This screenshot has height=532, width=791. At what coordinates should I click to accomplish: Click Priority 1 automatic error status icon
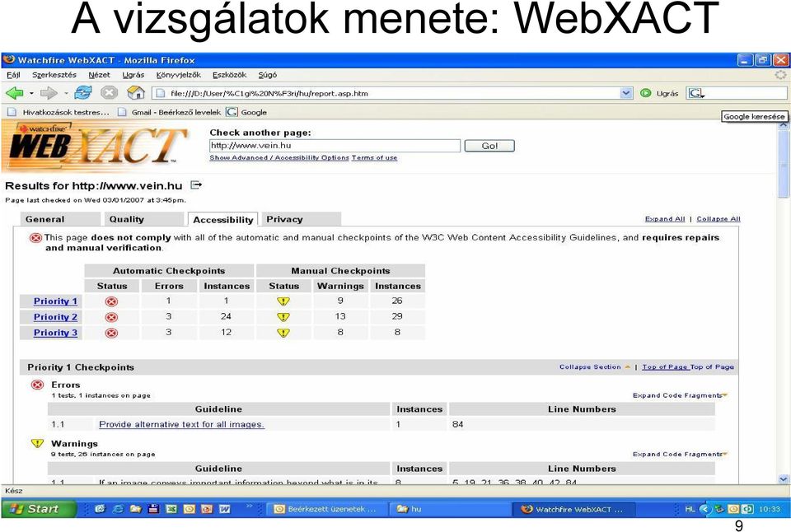(111, 301)
